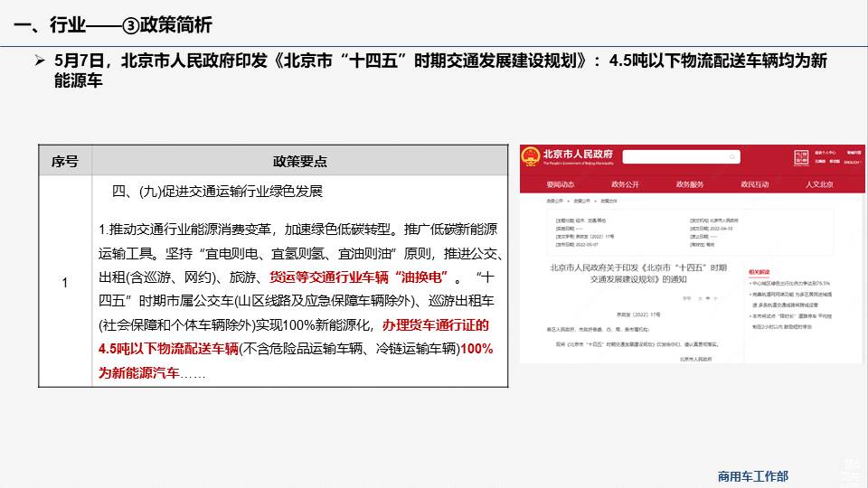Click the arrow bullet before 5月7日
This screenshot has width=868, height=488.
[39, 61]
